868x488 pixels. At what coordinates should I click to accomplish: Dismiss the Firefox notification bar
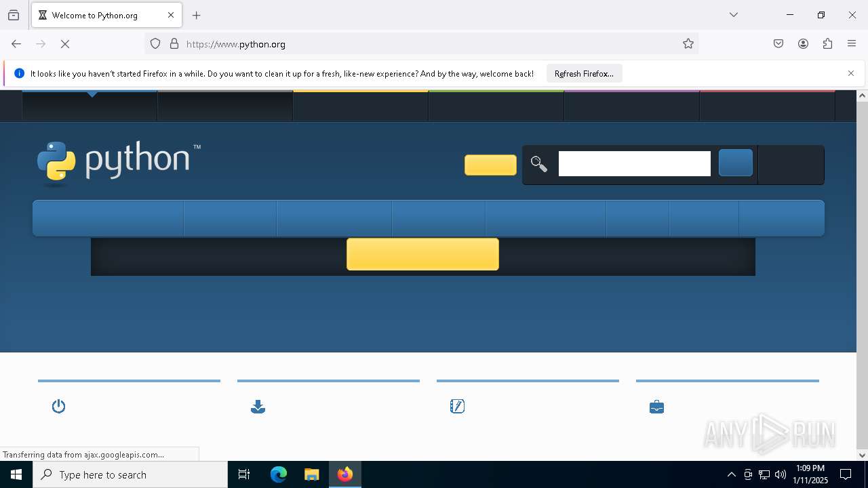(x=851, y=73)
